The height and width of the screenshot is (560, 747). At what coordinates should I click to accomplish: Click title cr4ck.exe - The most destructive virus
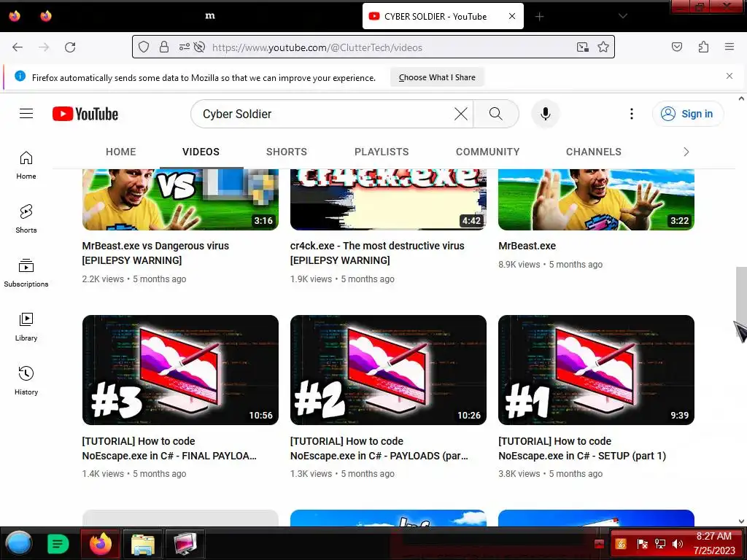point(377,253)
